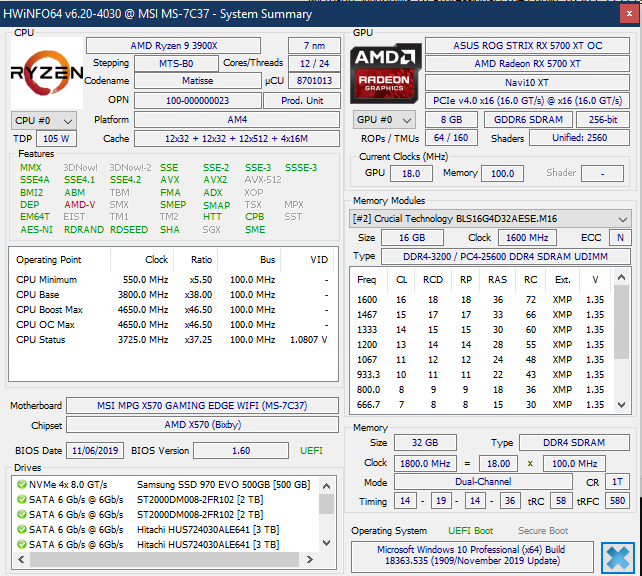Click the GPU memory clock 100.0 field
Image resolution: width=642 pixels, height=576 pixels.
point(502,174)
